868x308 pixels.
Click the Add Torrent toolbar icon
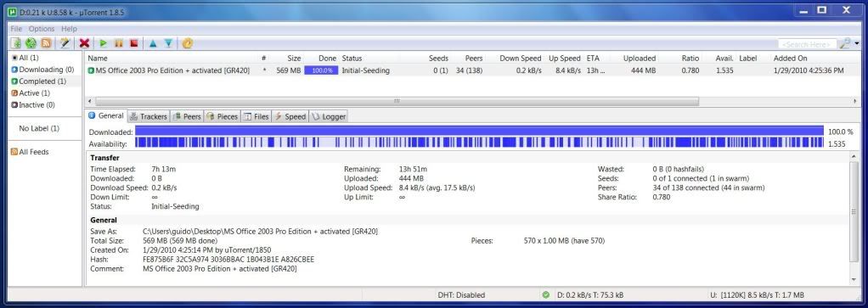click(16, 42)
